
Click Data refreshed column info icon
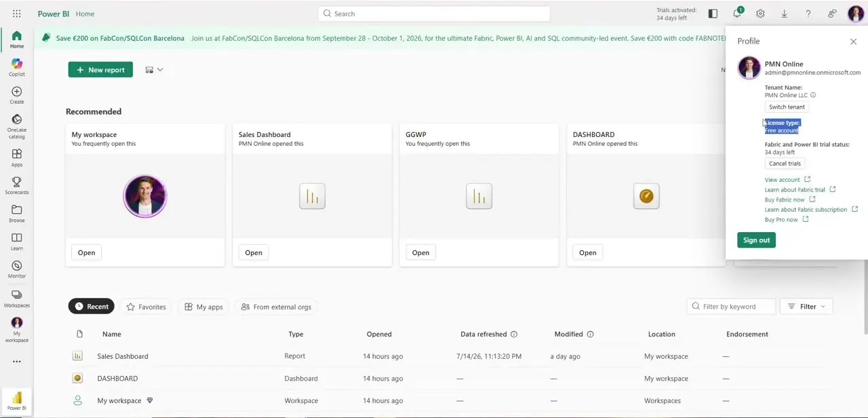point(514,334)
